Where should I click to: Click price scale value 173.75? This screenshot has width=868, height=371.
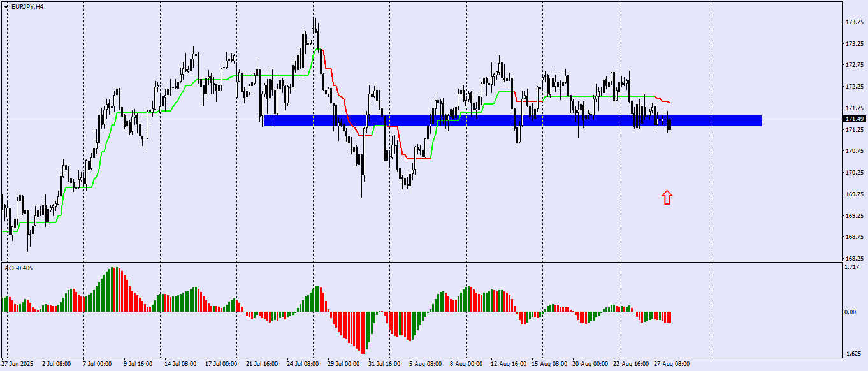[854, 22]
